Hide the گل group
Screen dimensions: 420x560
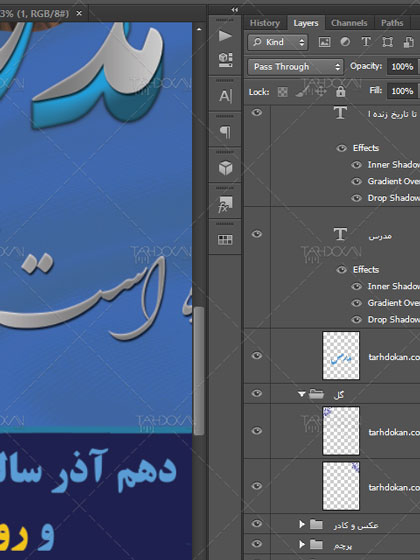257,394
